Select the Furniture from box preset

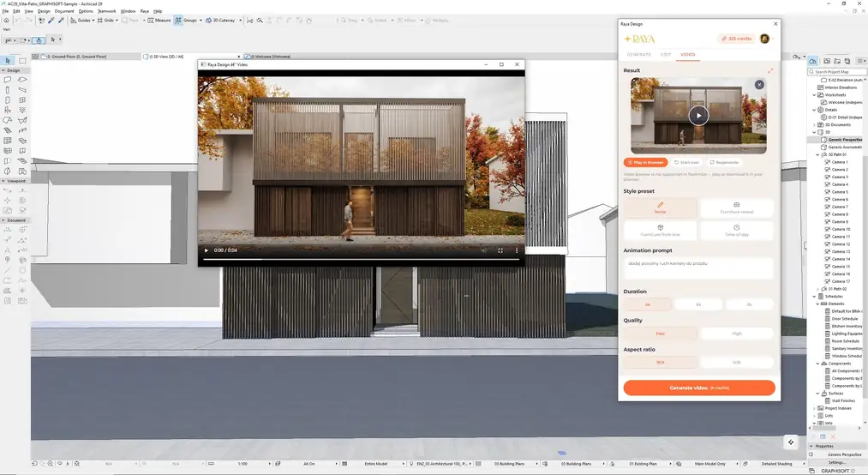click(x=660, y=231)
